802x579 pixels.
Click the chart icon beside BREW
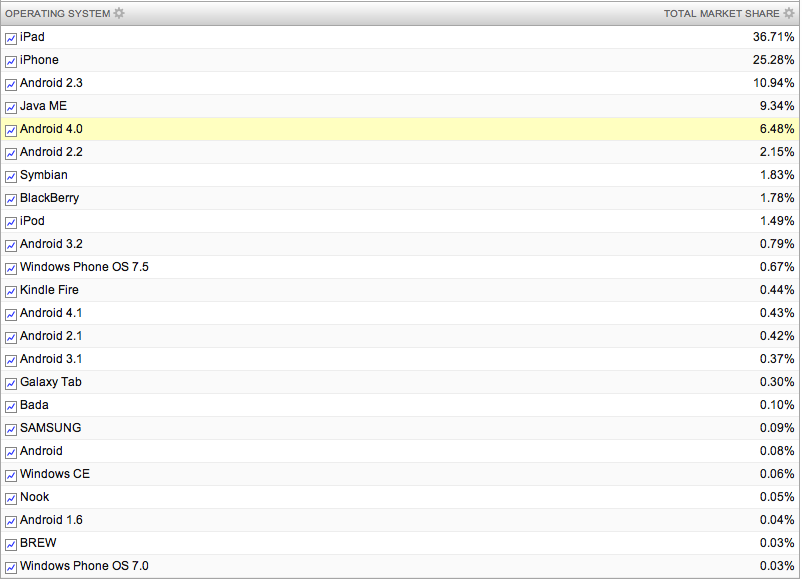[x=11, y=545]
